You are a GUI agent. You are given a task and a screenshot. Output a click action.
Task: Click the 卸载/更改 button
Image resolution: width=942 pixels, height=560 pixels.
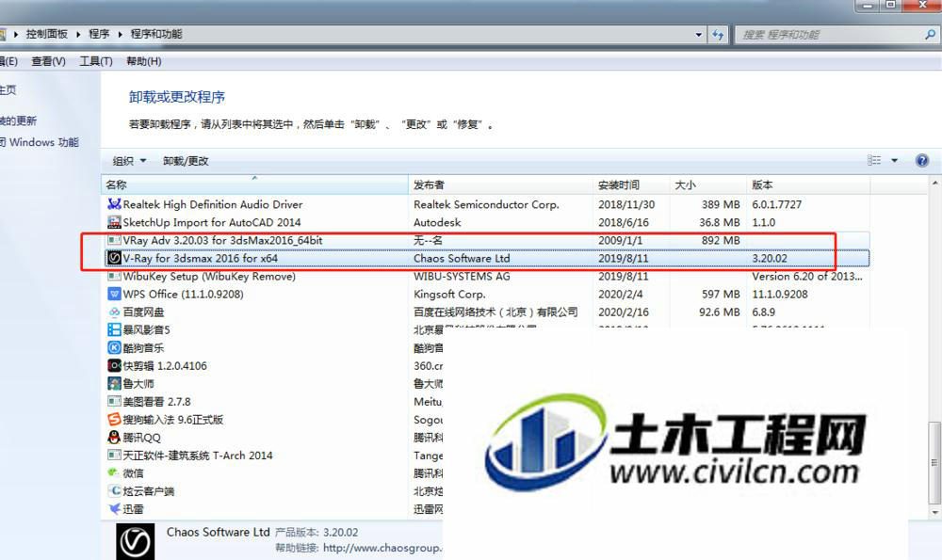click(x=186, y=161)
